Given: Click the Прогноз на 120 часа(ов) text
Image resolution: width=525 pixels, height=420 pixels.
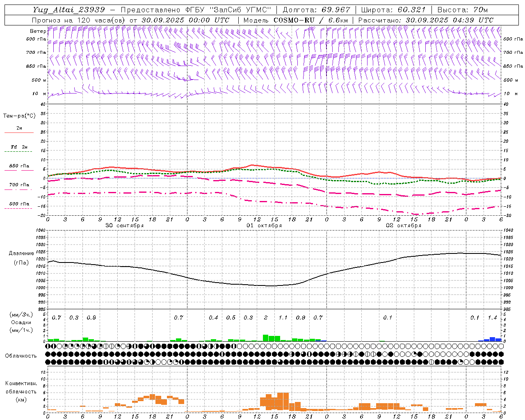Looking at the screenshot, I should tap(79, 20).
